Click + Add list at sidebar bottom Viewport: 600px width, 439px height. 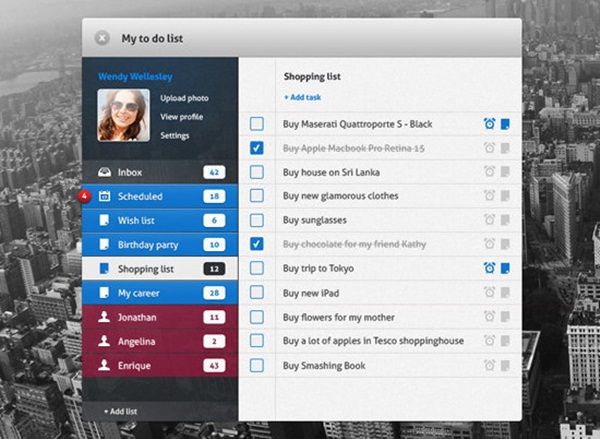[121, 411]
